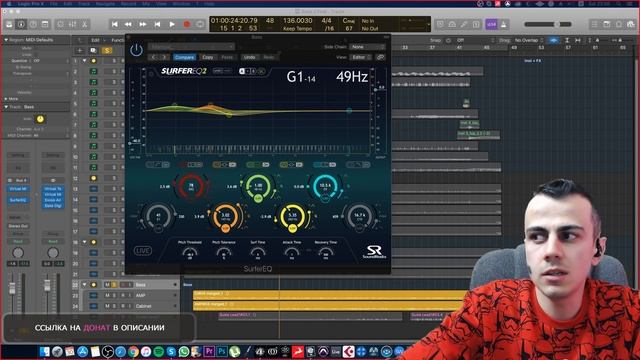Toggle the Metronome click icon
This screenshot has height=360, width=640.
click(x=504, y=24)
